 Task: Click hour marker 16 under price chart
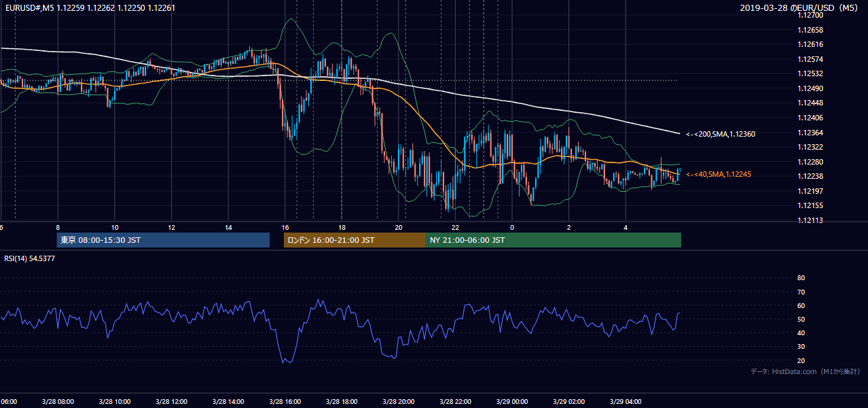285,228
